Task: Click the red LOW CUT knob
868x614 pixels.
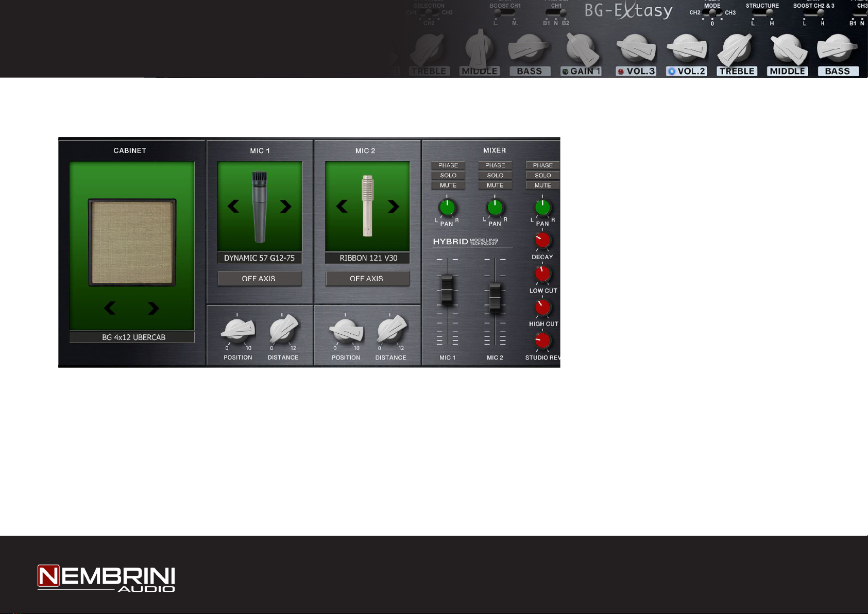Action: tap(543, 274)
